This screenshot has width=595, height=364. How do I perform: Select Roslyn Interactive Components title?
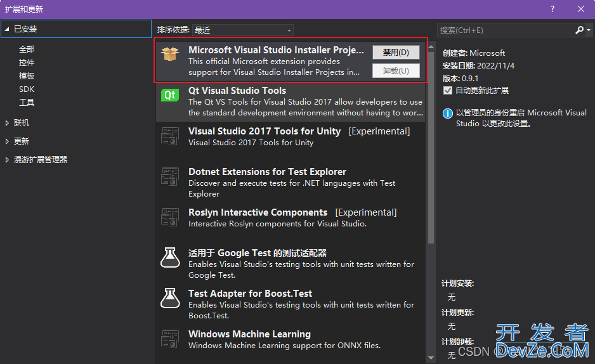(258, 212)
